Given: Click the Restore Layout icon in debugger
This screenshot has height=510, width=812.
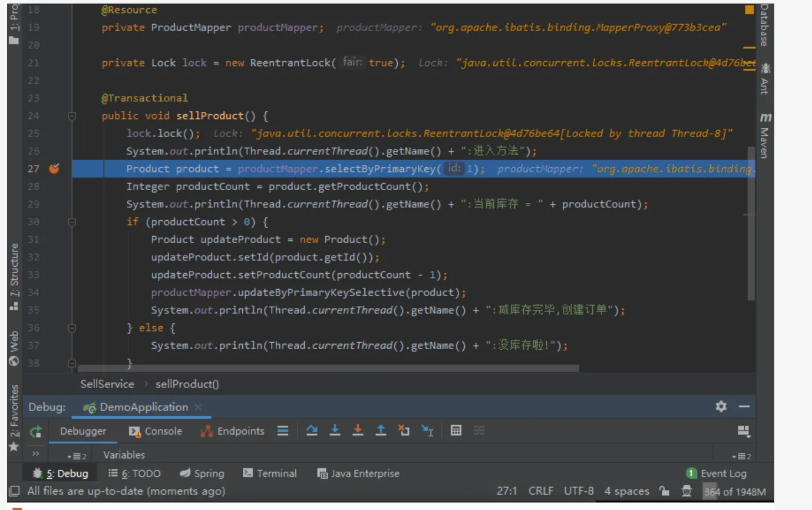Looking at the screenshot, I should [x=744, y=432].
